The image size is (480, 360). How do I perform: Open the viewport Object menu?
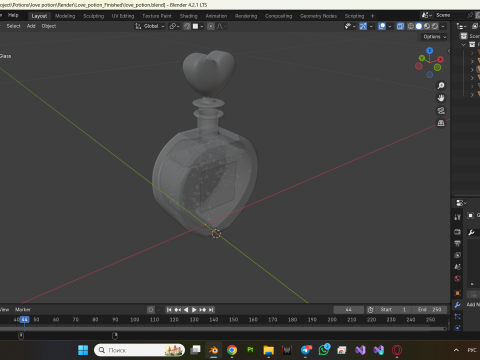tap(49, 26)
